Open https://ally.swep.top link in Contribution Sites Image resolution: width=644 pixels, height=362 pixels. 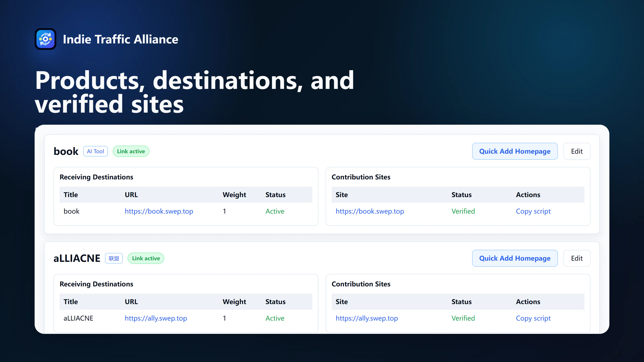click(x=367, y=318)
